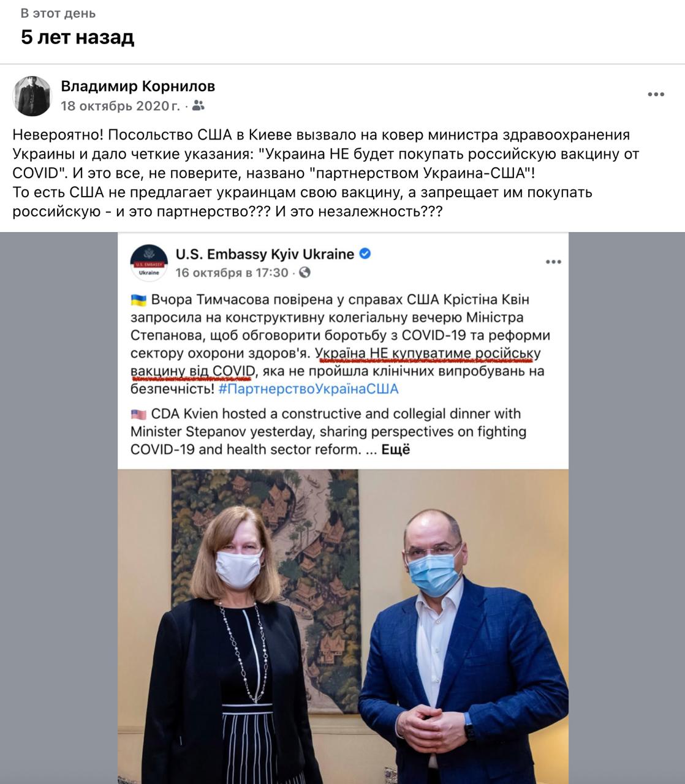Click the author name Владимир Корнилов
The height and width of the screenshot is (784, 685).
pyautogui.click(x=138, y=86)
